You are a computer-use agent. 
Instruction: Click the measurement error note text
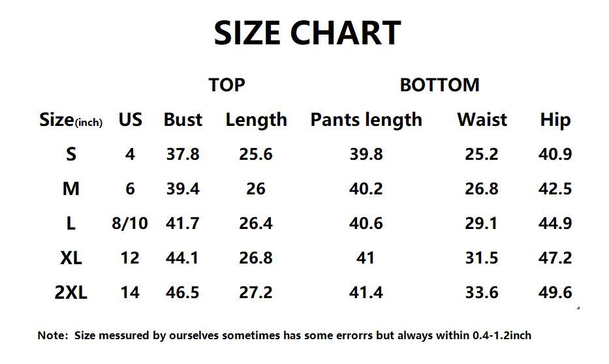tap(285, 335)
